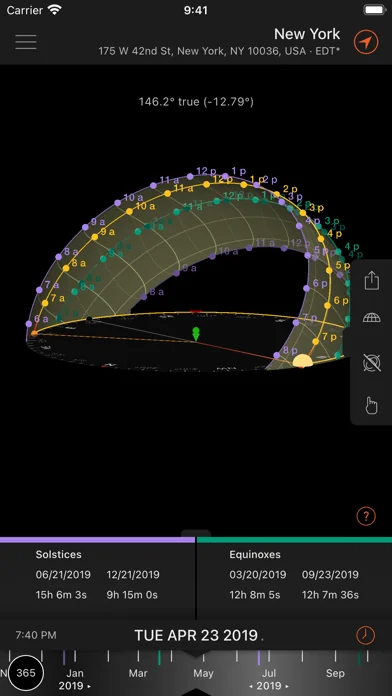Viewport: 392px width, 696px height.
Task: Select the sky dome view icon
Action: (371, 318)
